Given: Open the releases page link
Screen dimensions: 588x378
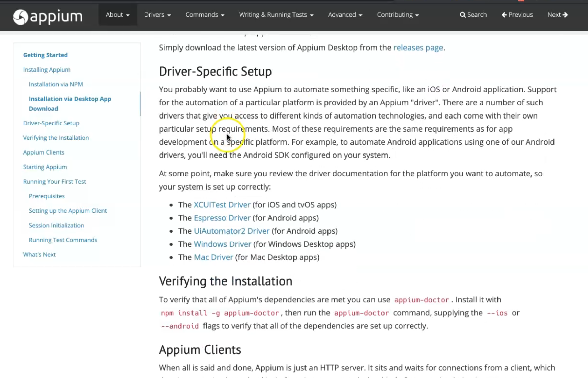Looking at the screenshot, I should coord(418,48).
